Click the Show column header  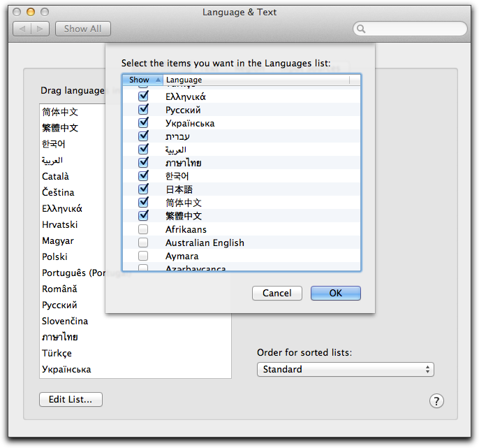142,80
